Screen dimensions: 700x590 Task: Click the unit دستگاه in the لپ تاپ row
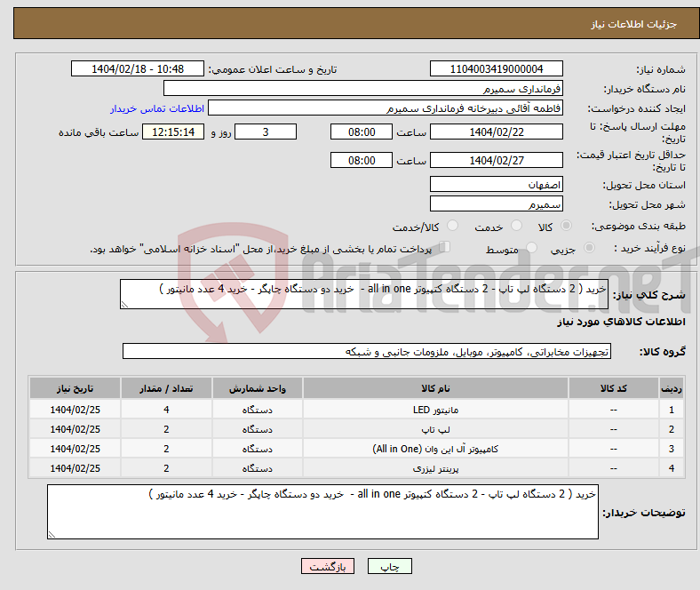(257, 429)
